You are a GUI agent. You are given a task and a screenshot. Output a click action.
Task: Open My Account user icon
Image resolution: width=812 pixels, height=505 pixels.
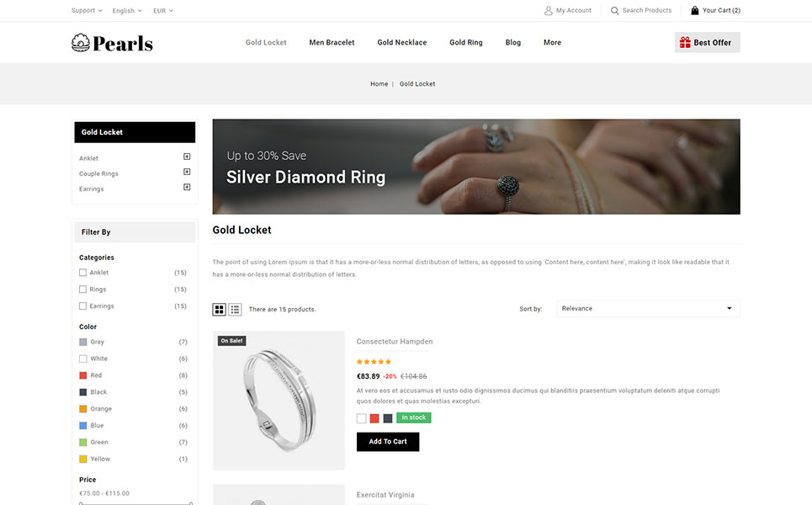click(x=549, y=10)
